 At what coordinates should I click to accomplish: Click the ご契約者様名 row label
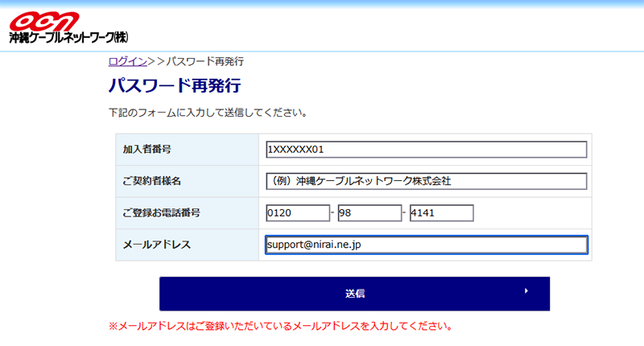coord(151,181)
